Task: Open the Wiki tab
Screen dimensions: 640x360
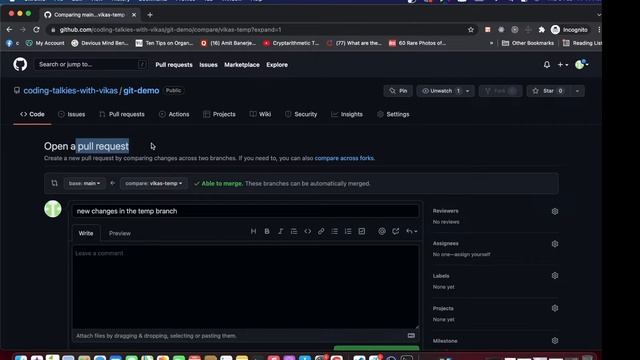Action: [x=260, y=114]
